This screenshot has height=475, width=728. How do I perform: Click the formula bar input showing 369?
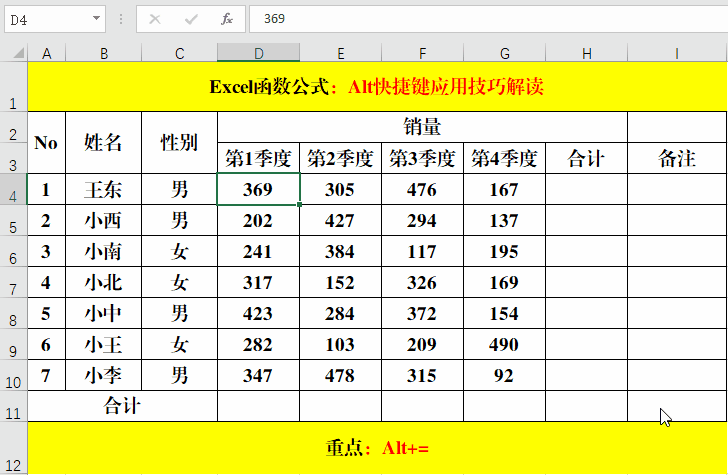[488, 19]
